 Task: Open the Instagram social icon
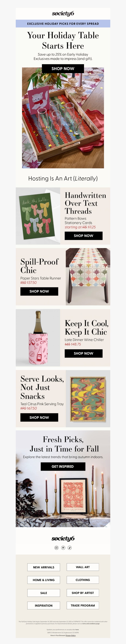(x=57, y=547)
